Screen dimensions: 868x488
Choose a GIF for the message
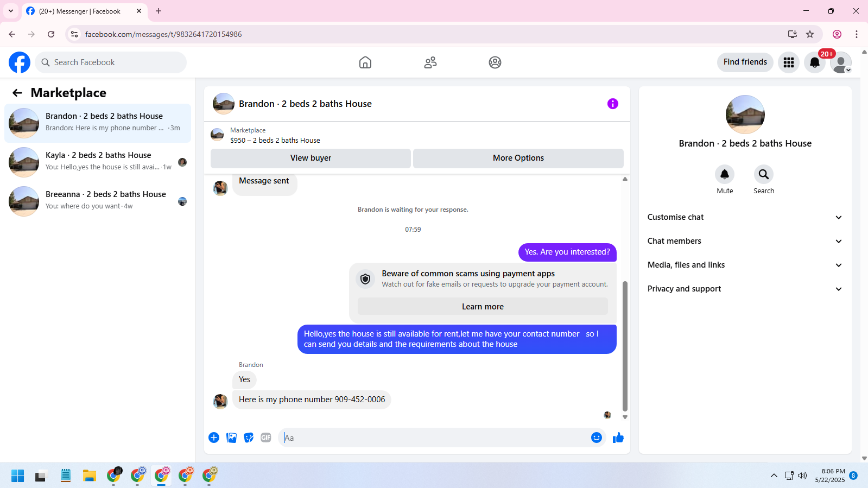pos(266,438)
